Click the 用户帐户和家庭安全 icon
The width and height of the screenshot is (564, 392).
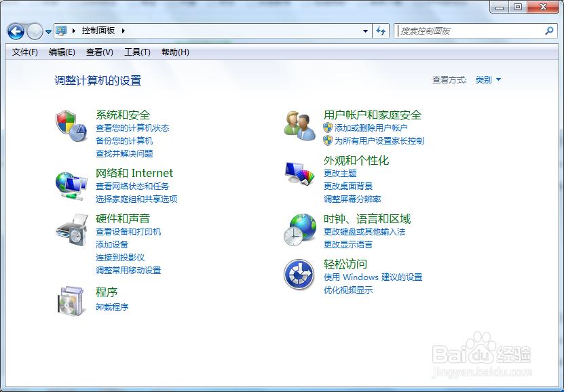(301, 126)
